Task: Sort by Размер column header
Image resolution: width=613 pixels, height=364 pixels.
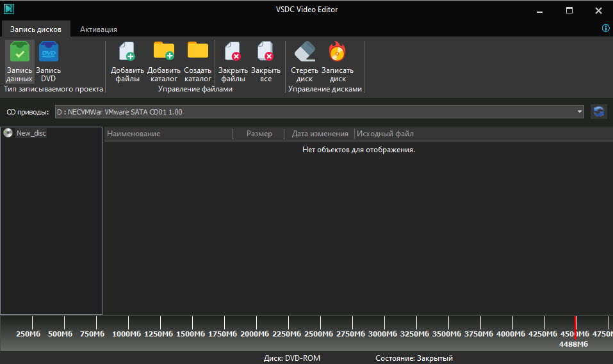Action: point(259,134)
